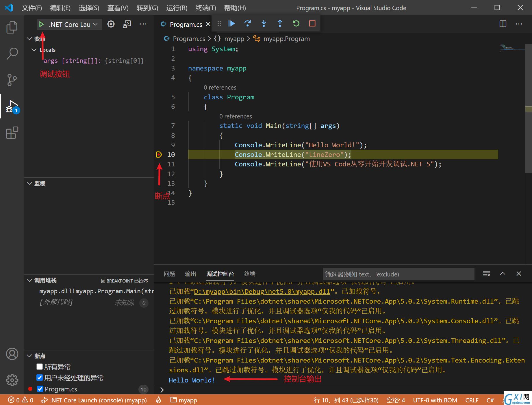Image resolution: width=532 pixels, height=405 pixels.
Task: Switch to the 问题 panel tab
Action: click(169, 274)
